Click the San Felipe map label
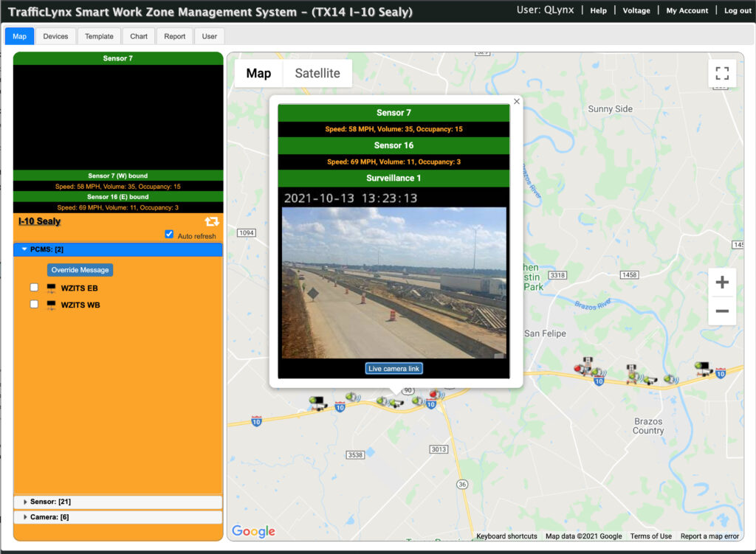Viewport: 756px width, 554px height. click(546, 333)
